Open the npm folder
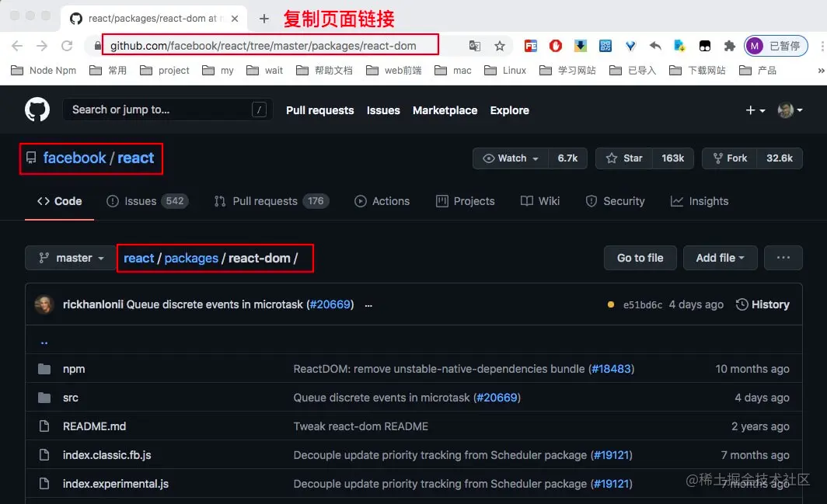The width and height of the screenshot is (827, 504). pyautogui.click(x=74, y=369)
